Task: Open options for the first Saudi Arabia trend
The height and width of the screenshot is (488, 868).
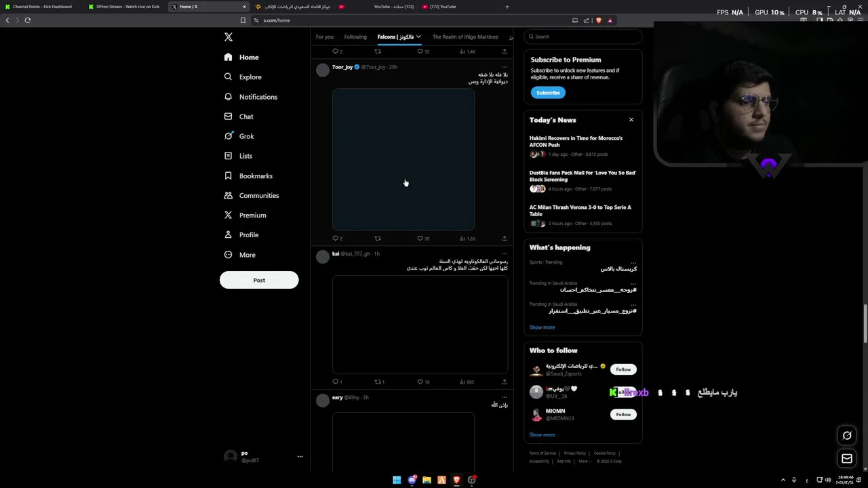Action: (x=633, y=283)
